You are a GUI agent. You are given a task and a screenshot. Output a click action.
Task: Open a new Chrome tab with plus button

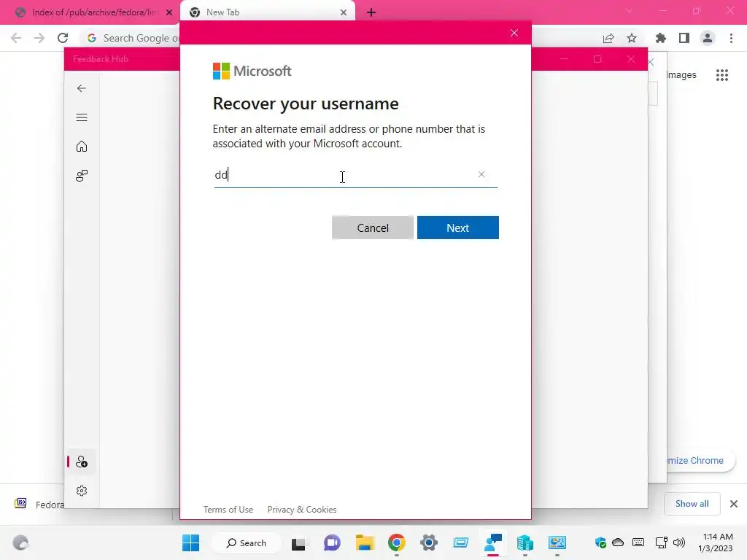coord(371,12)
